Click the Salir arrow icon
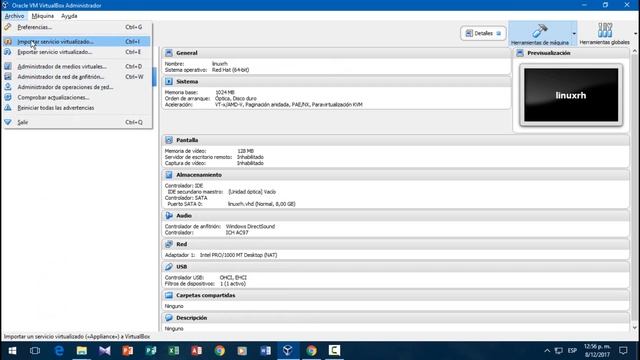 [8, 122]
